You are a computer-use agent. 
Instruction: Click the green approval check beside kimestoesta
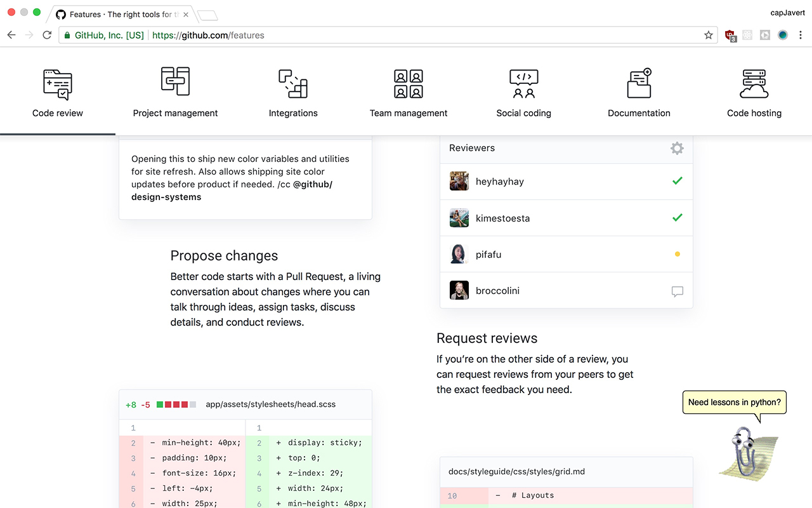coord(677,218)
